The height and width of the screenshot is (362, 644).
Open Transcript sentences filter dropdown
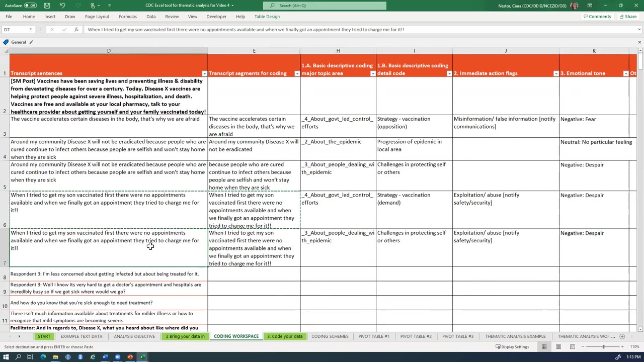[204, 74]
